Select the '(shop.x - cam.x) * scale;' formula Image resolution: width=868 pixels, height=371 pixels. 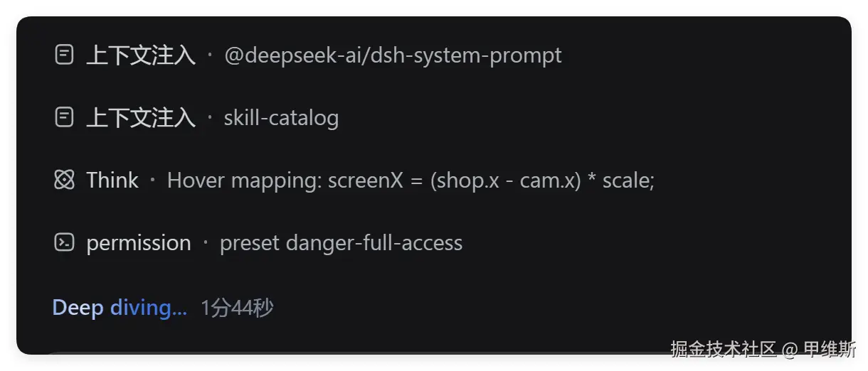(x=542, y=181)
